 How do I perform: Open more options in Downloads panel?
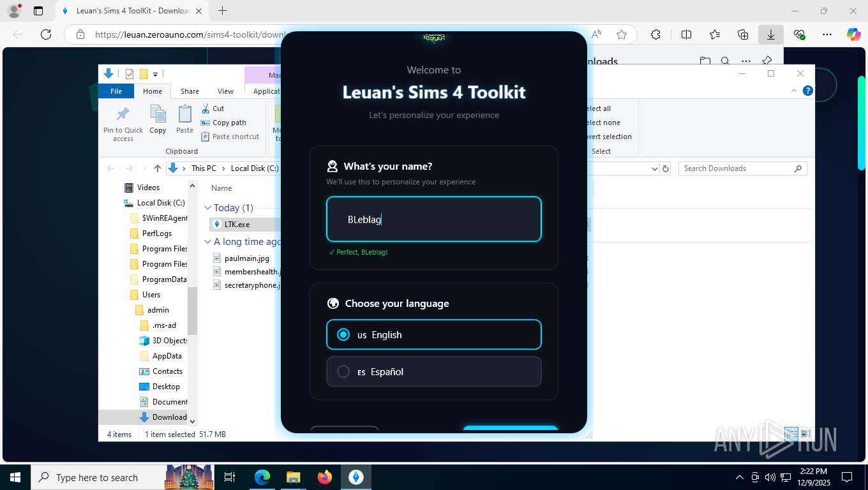745,61
